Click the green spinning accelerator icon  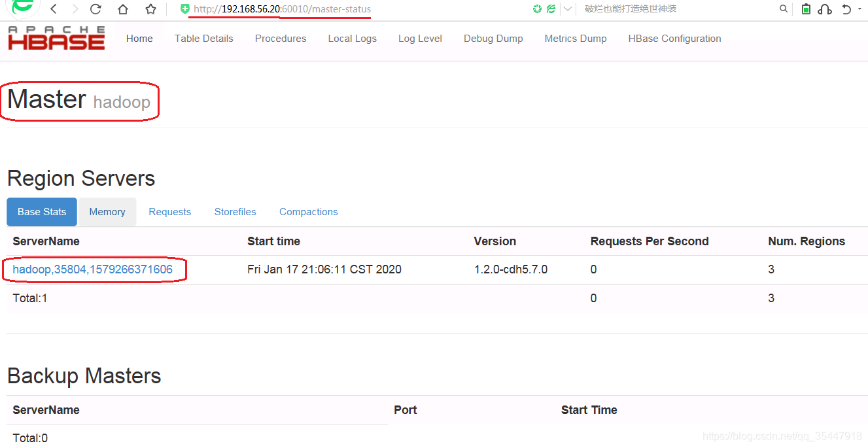537,9
